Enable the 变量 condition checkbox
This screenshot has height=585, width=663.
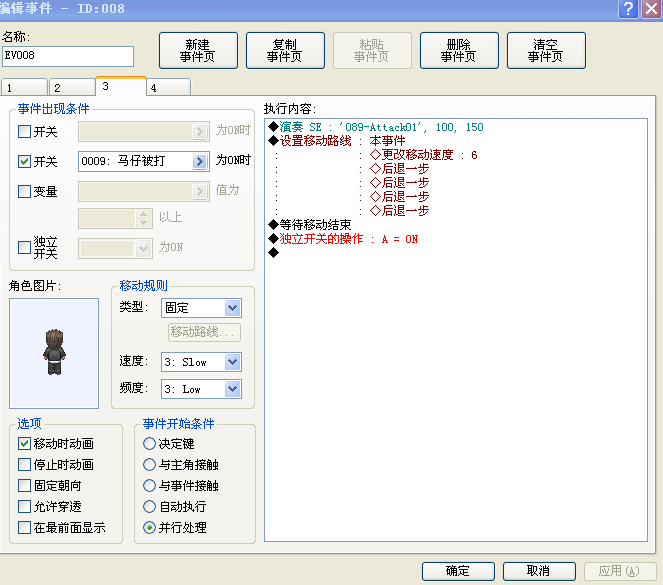[25, 191]
